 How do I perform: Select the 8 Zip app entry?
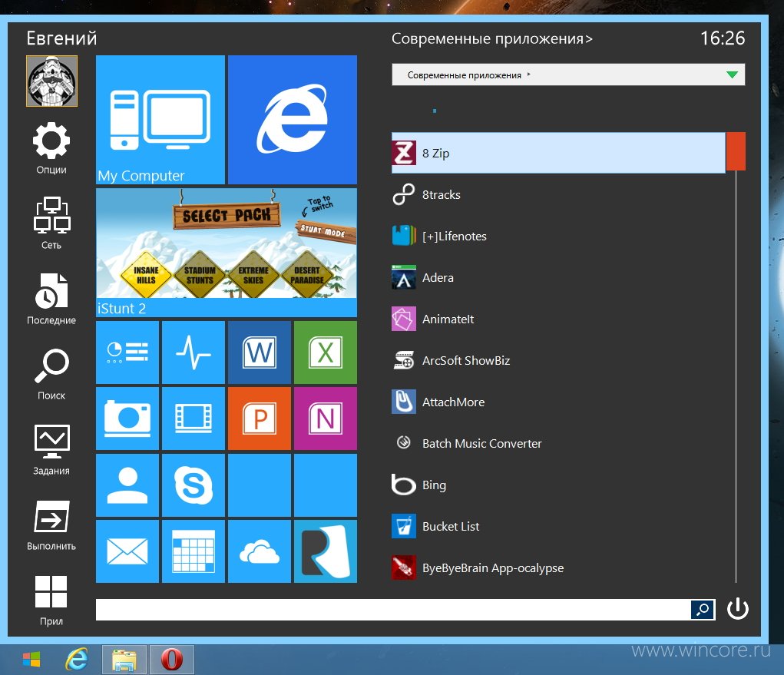558,153
